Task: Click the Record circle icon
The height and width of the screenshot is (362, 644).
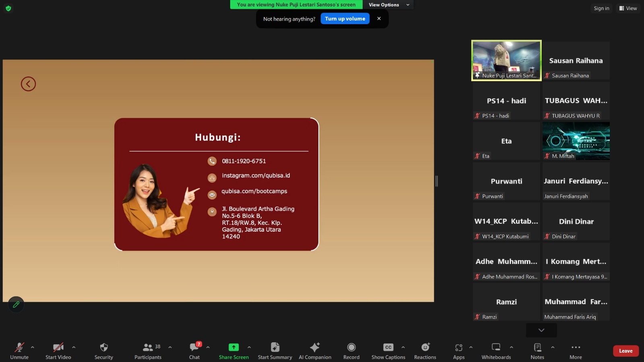Action: [351, 347]
